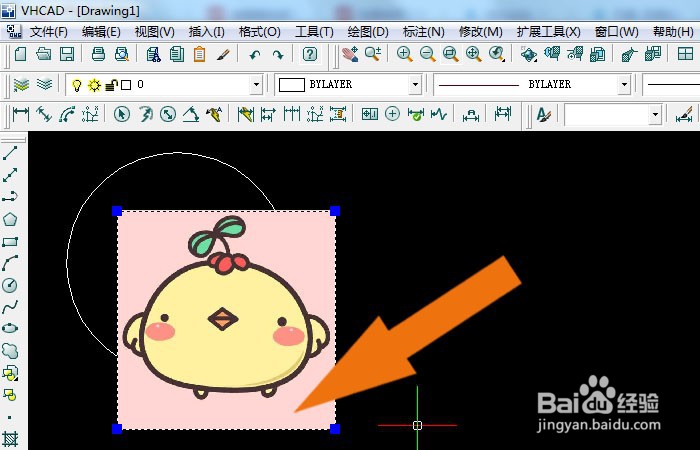700x450 pixels.
Task: Expand the dimension style dropdown arrow
Action: click(655, 114)
